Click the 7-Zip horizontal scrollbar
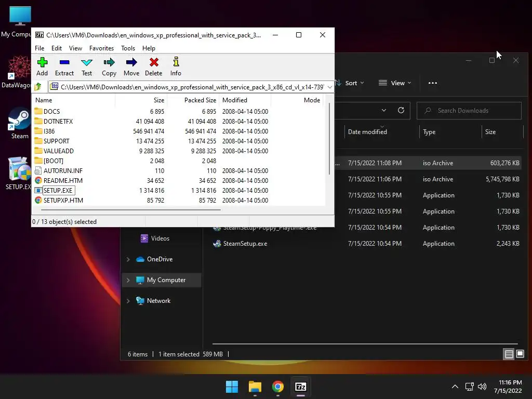The width and height of the screenshot is (532, 399). click(x=131, y=210)
